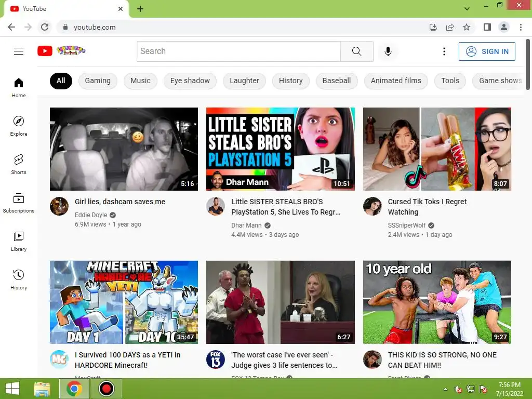532x399 pixels.
Task: Open a new browser tab
Action: pos(140,9)
